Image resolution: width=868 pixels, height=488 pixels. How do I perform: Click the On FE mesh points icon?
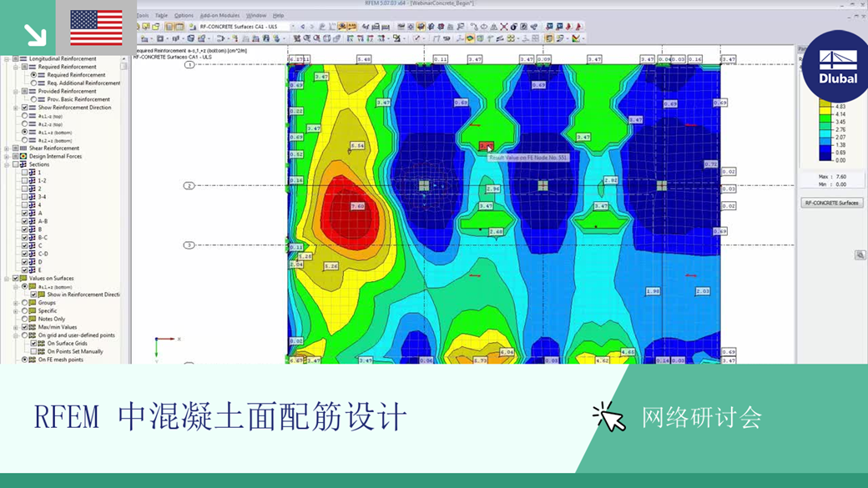point(32,360)
